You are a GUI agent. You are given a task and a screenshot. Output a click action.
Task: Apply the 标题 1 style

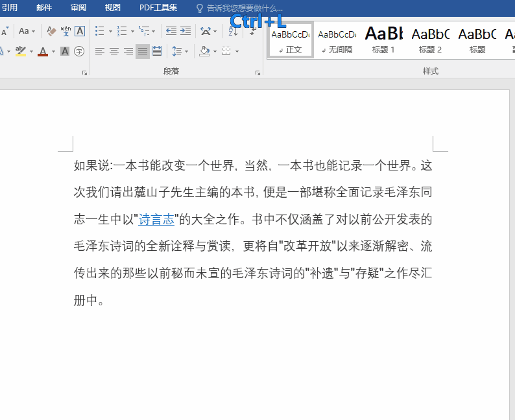[x=383, y=39]
